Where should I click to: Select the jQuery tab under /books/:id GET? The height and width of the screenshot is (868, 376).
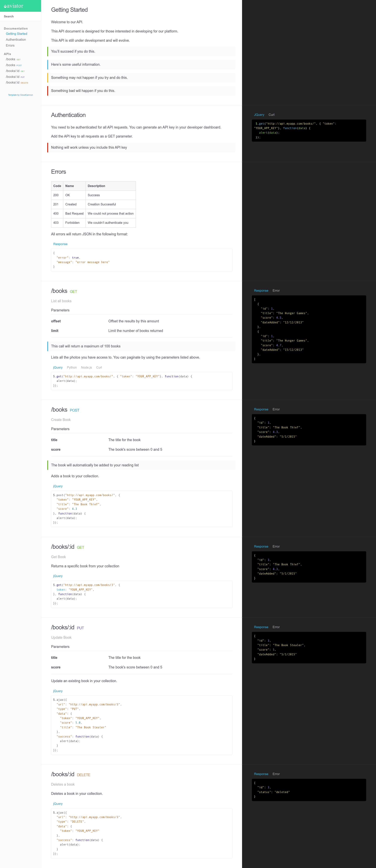pyautogui.click(x=58, y=576)
